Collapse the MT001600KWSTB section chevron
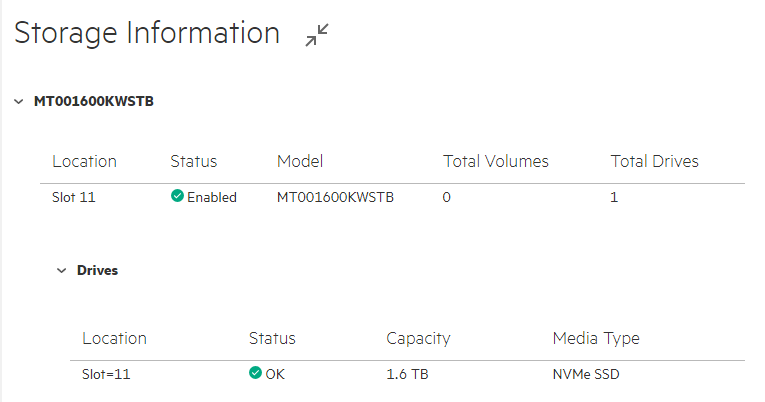 tap(19, 102)
